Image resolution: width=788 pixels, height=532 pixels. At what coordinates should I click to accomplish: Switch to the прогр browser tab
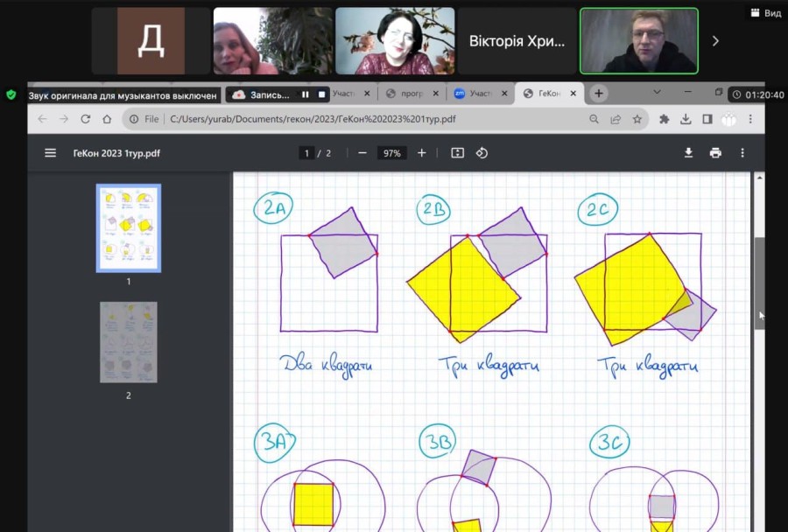point(412,94)
